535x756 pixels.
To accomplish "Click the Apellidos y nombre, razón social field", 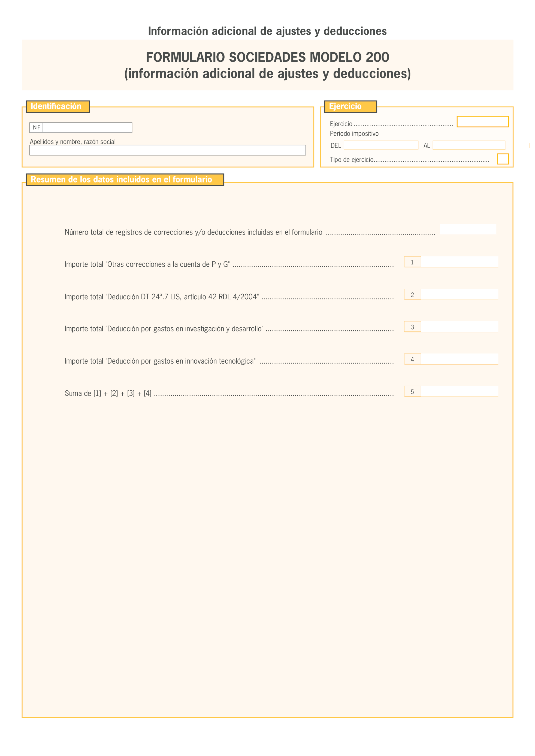I will pos(167,150).
